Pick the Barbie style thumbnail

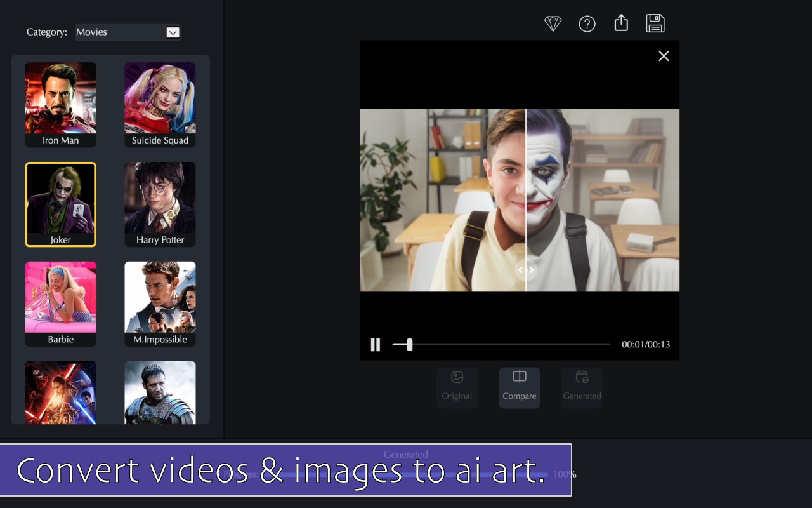[61, 304]
